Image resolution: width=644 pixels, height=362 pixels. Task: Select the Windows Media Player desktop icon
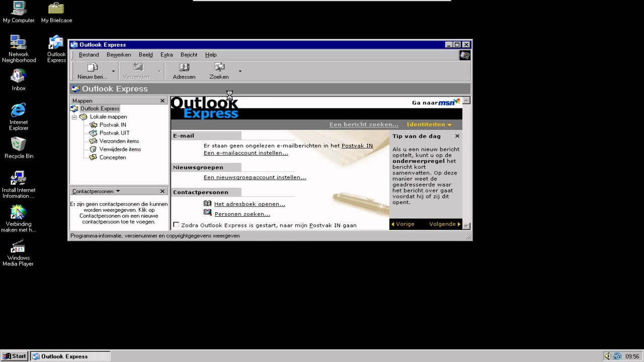coord(19,246)
